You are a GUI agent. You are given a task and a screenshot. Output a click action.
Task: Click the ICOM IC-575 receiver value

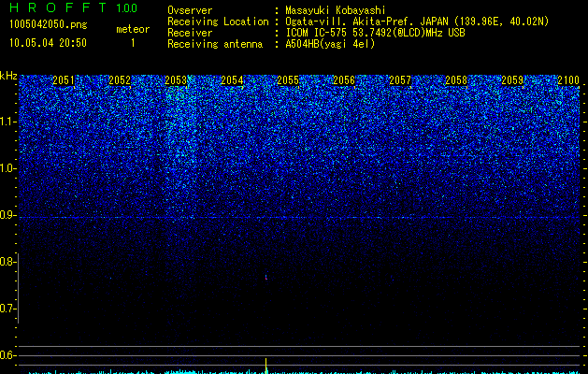375,33
